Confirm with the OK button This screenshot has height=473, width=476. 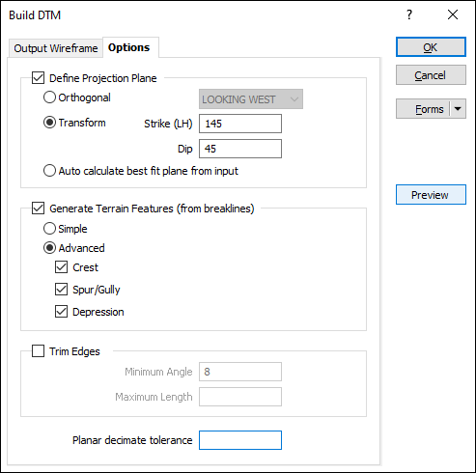coord(431,47)
